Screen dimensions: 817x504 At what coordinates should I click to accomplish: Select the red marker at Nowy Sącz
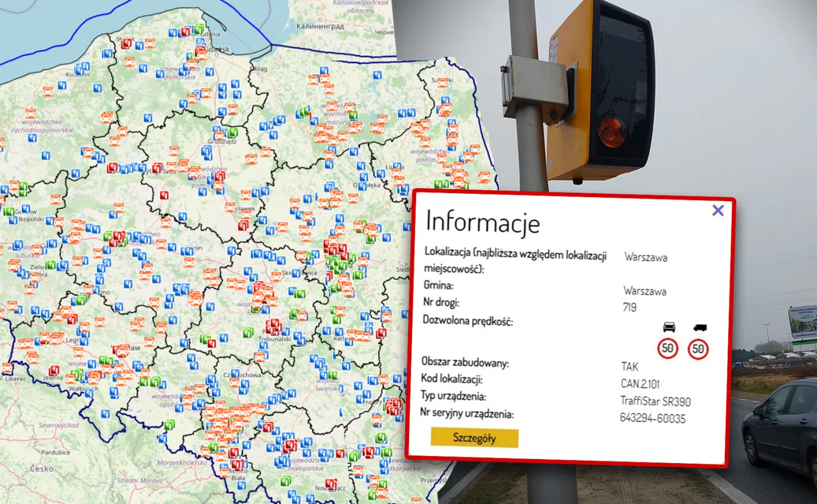pos(330,484)
